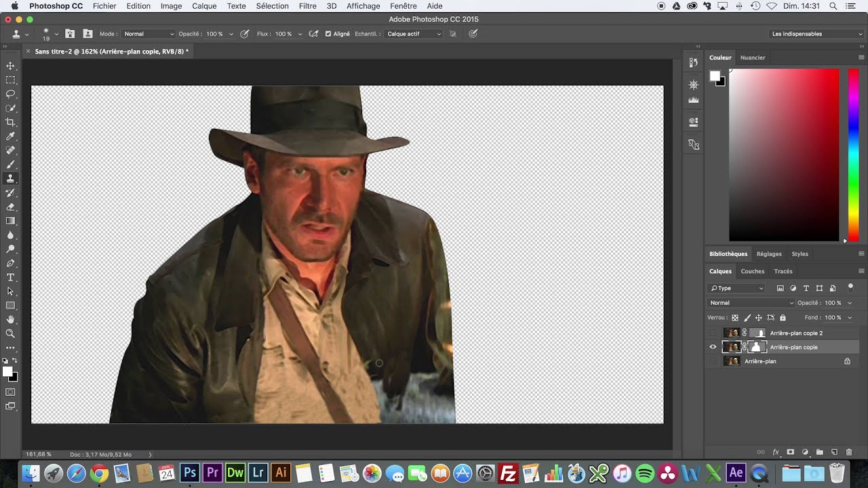Open the Flux slider dropdown
Viewport: 868px width, 488px height.
point(300,34)
